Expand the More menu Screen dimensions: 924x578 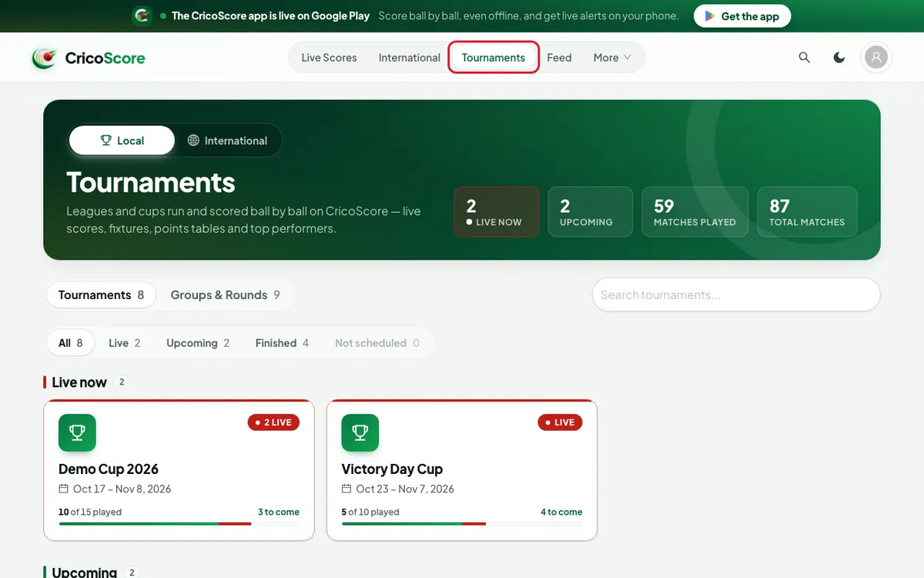(612, 58)
